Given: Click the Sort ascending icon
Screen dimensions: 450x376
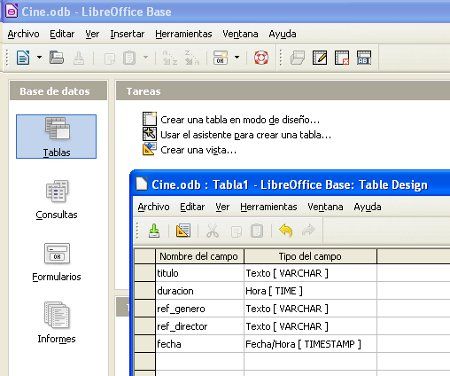Looking at the screenshot, I should click(170, 58).
